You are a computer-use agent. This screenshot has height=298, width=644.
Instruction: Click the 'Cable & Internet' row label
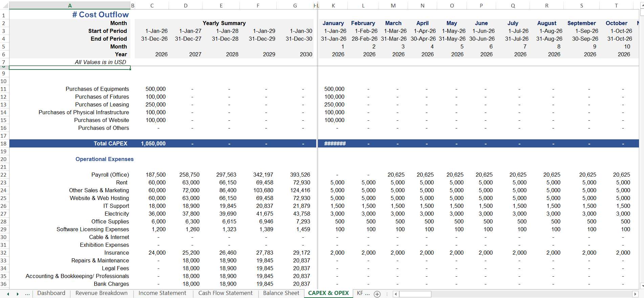[109, 237]
